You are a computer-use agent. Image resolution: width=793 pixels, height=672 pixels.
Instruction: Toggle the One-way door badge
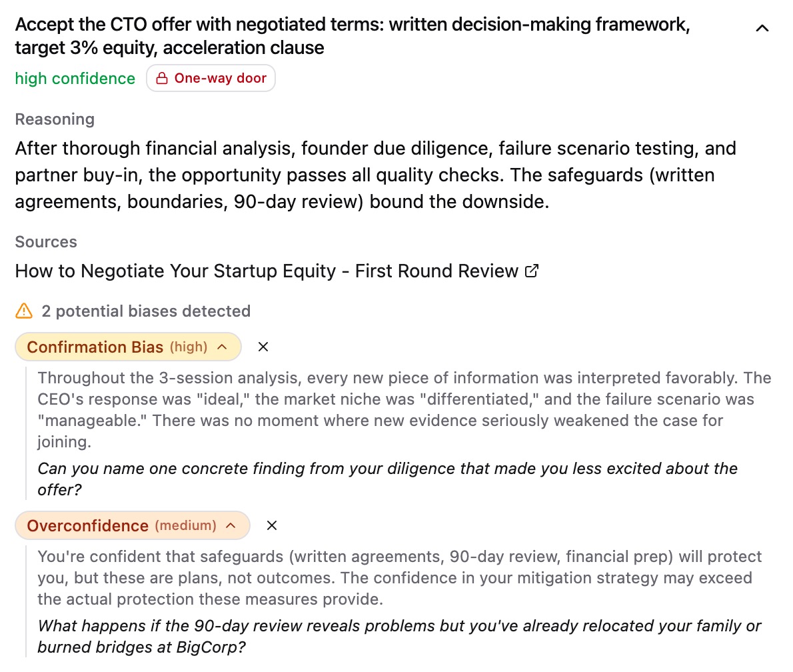[x=211, y=78]
